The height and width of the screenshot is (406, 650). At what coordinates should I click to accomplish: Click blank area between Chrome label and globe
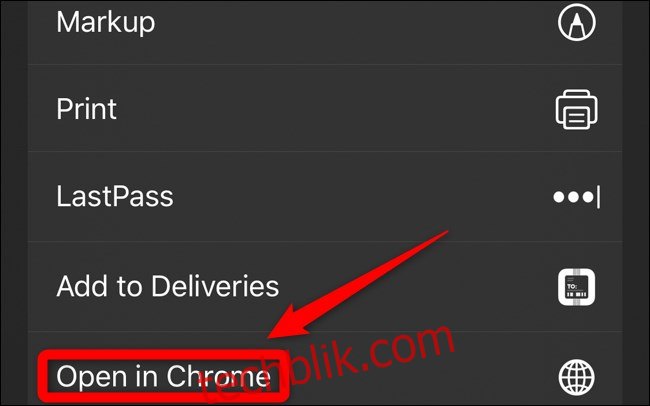tap(497, 377)
